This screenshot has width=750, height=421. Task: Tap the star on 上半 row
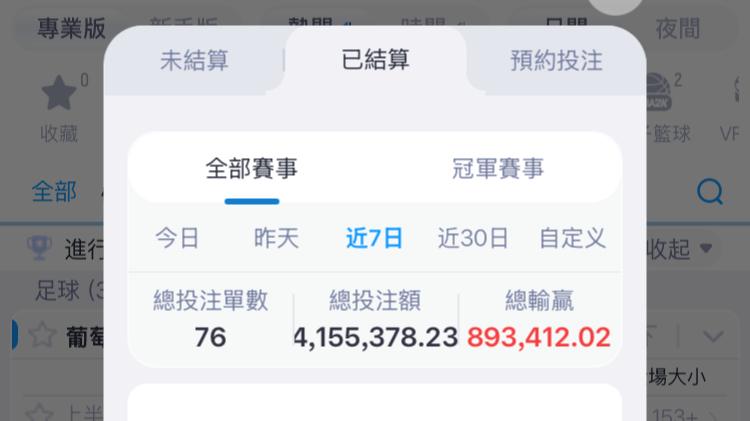(39, 412)
